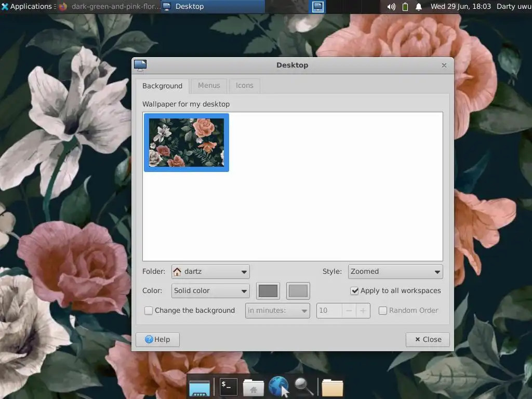Open the Solid color dropdown
532x399 pixels.
pyautogui.click(x=210, y=291)
